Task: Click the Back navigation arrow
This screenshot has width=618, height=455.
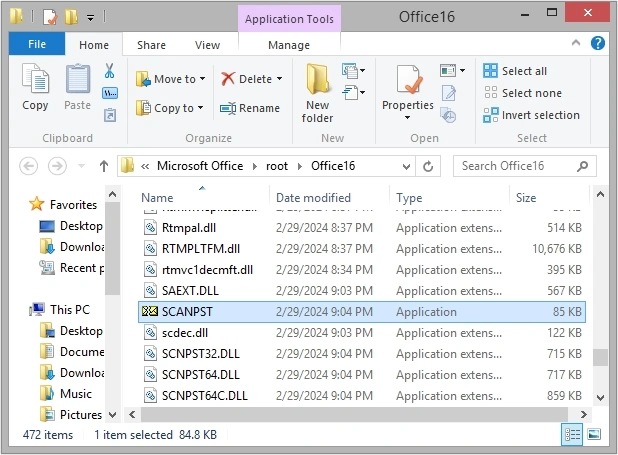Action: point(29,166)
